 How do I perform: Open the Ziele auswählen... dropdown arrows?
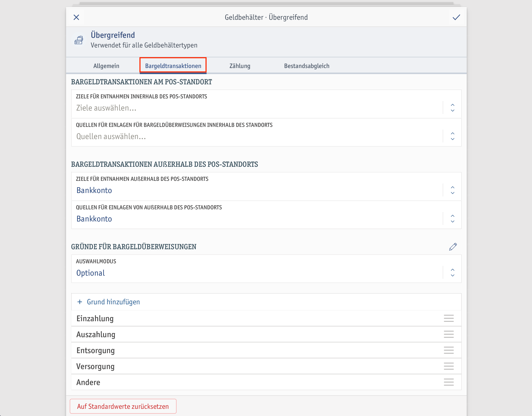pyautogui.click(x=453, y=108)
